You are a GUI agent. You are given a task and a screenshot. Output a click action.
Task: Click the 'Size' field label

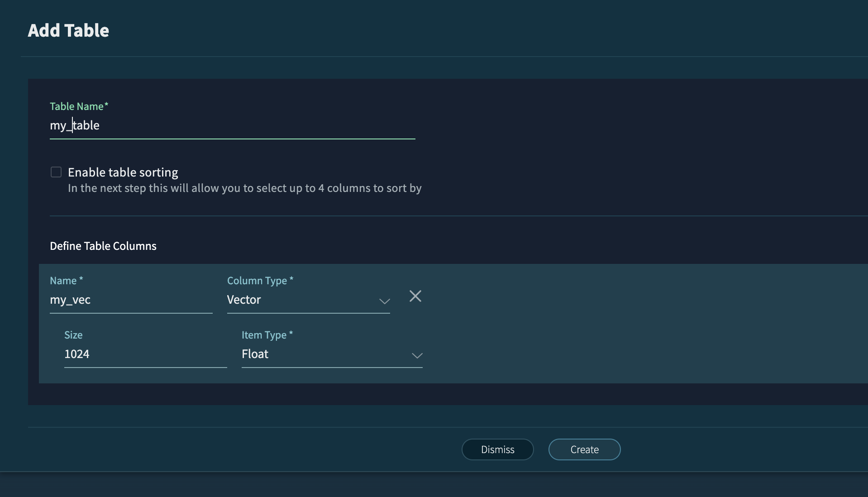pos(73,335)
